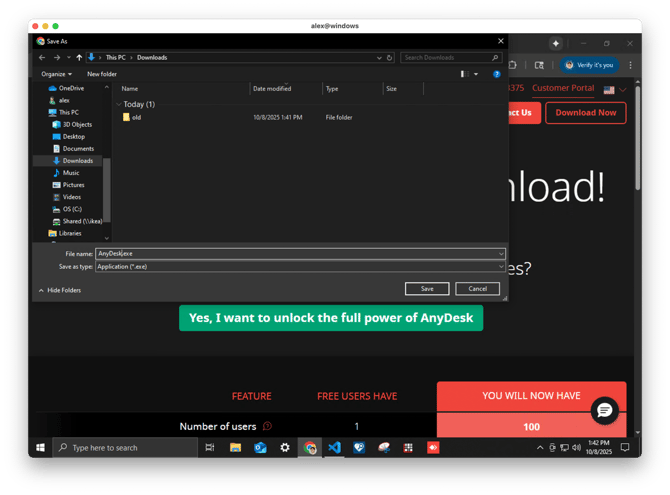Click the Chrome Gemini sparkle icon
This screenshot has width=670, height=495.
coord(555,43)
